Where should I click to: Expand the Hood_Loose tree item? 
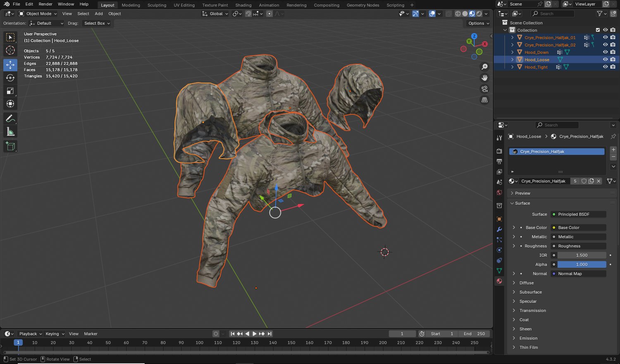pyautogui.click(x=513, y=60)
